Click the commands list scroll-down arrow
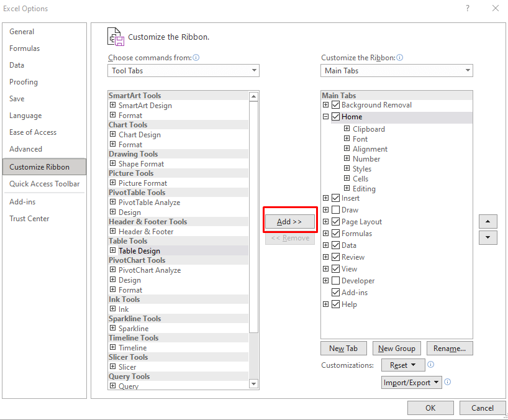 click(x=253, y=384)
